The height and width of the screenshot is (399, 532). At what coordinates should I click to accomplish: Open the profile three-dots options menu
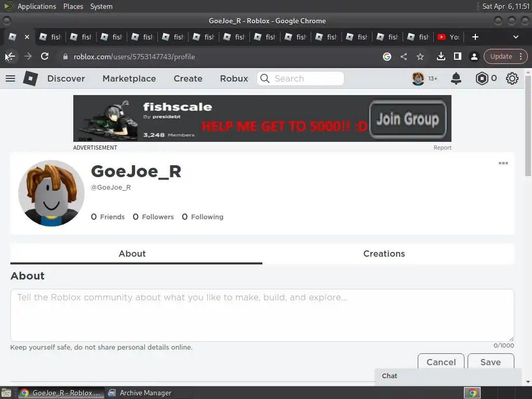(x=503, y=163)
